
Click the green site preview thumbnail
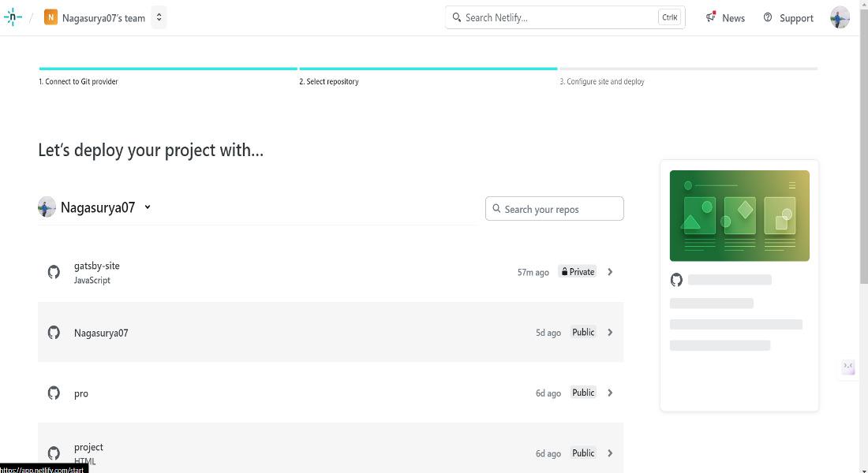(x=739, y=216)
